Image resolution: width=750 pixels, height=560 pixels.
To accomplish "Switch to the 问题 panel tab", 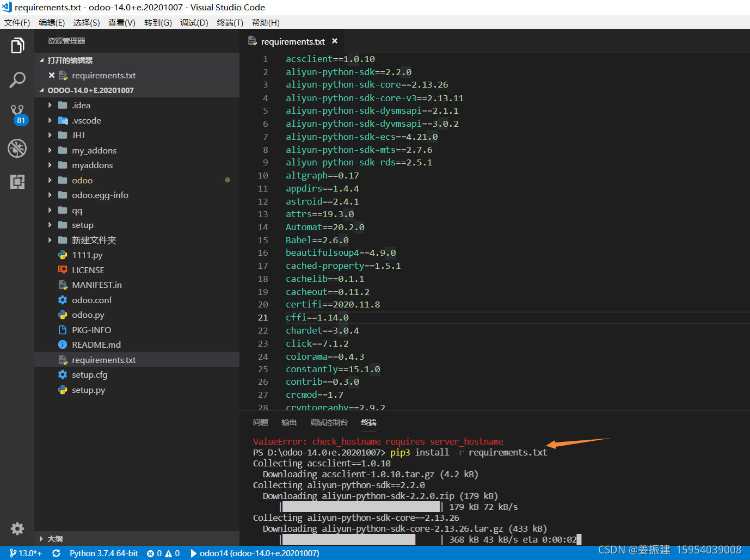I will [261, 422].
